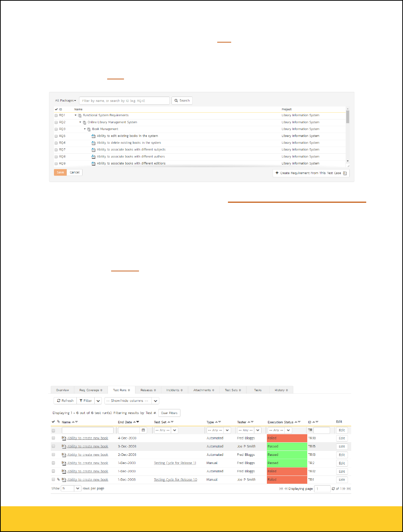Screen dimensions: 403x532
Task: Open Ability to create new book in TR:2 row
Action: click(88, 463)
